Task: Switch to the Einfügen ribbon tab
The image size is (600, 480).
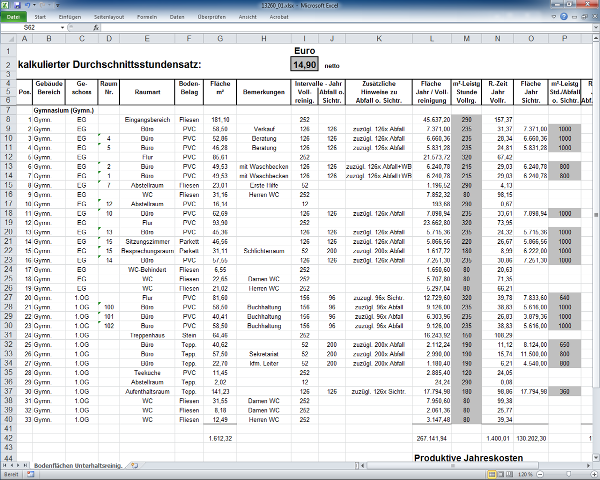Action: point(71,18)
